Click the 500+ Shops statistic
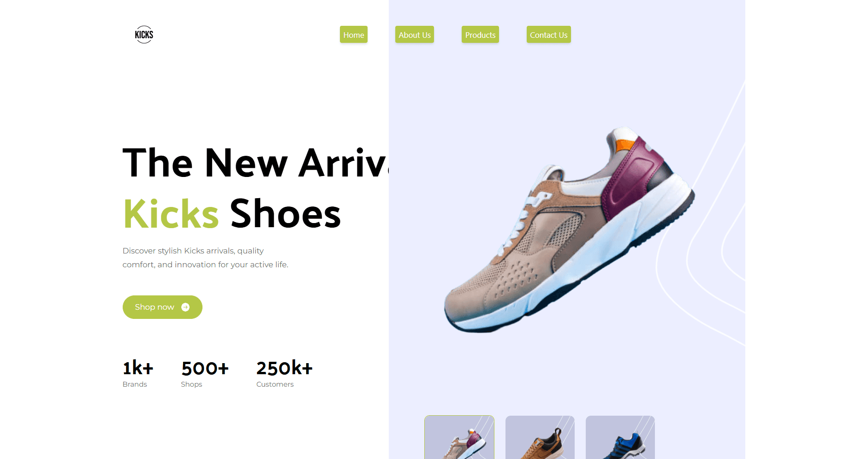This screenshot has height=459, width=868. (x=205, y=374)
